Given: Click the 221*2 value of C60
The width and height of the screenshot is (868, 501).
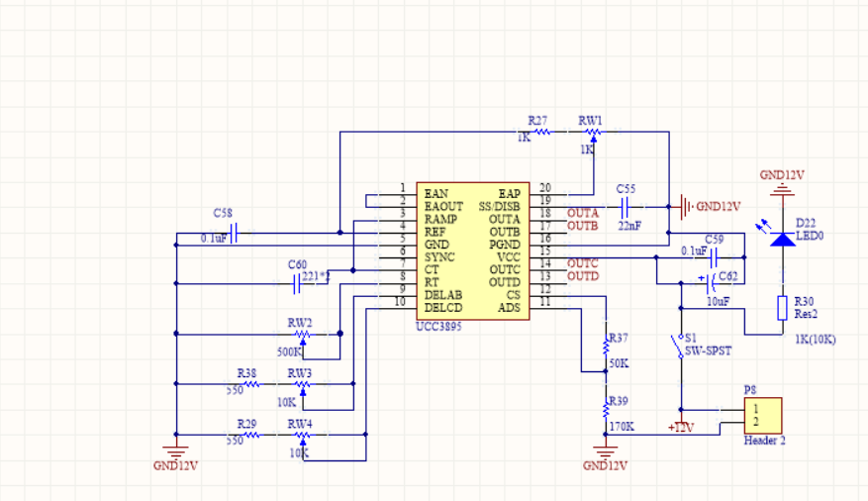Looking at the screenshot, I should [316, 276].
